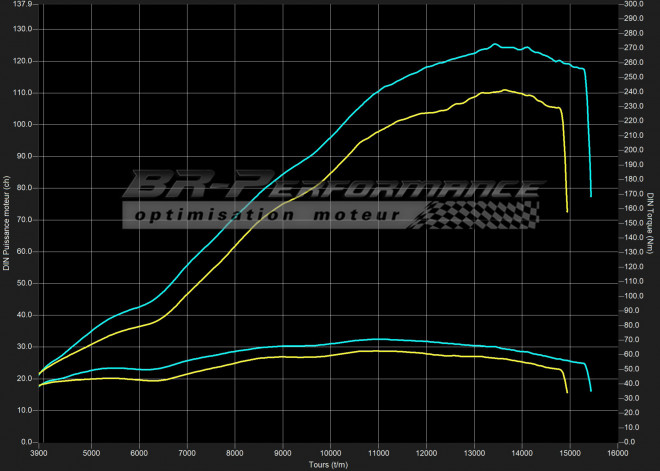Click the 150.0 value on the torque axis
This screenshot has width=660, height=471.
(634, 223)
